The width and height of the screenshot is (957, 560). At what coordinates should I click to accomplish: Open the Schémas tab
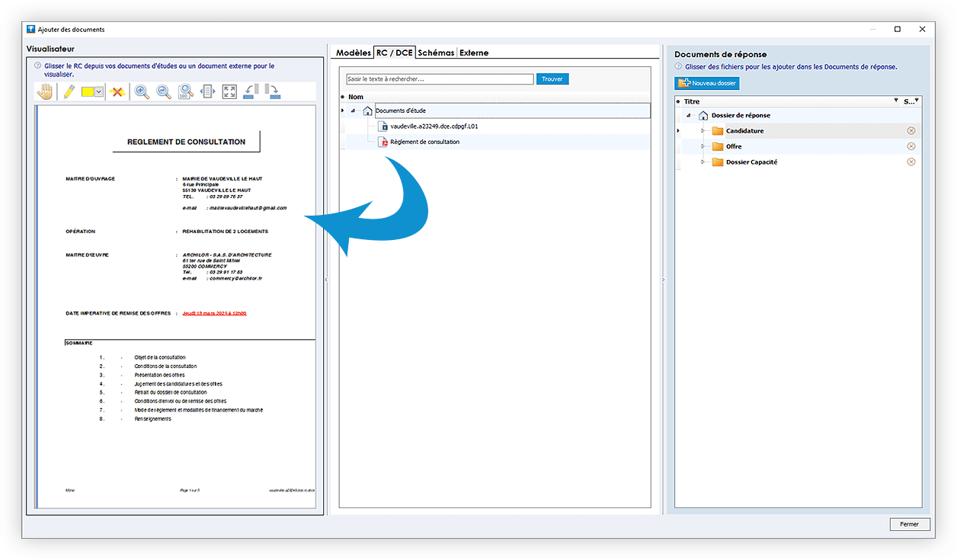point(436,53)
